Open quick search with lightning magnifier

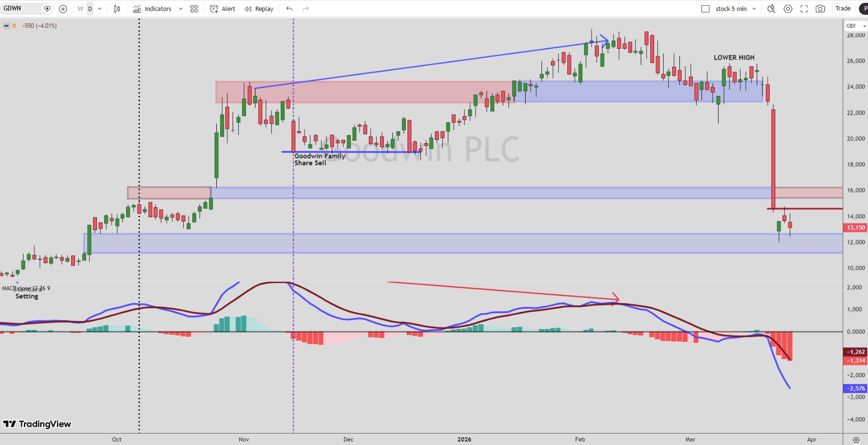click(x=771, y=9)
